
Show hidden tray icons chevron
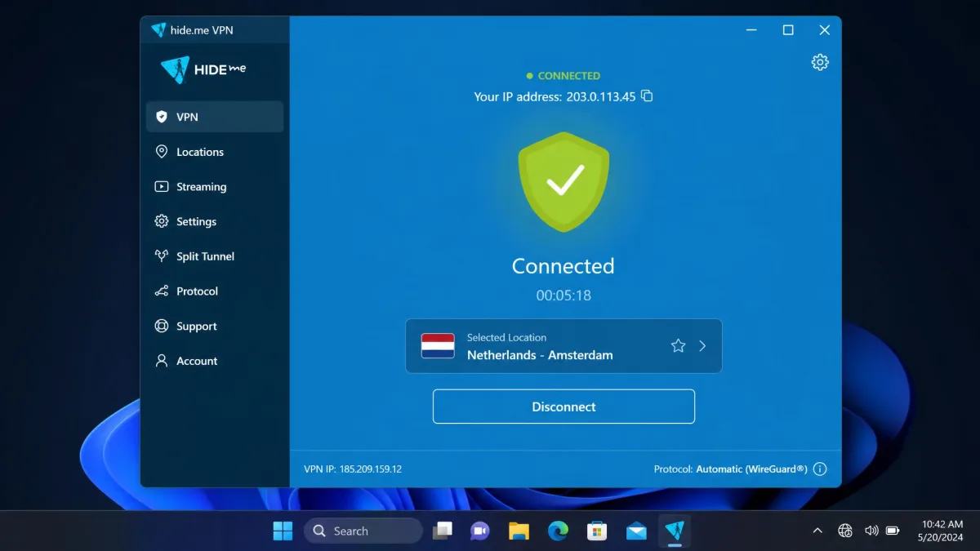[817, 531]
